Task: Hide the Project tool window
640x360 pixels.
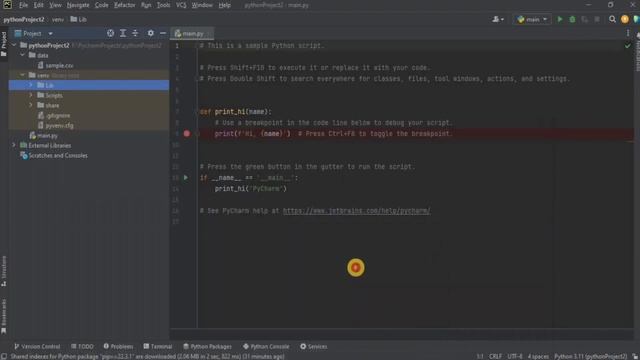Action: click(x=163, y=33)
